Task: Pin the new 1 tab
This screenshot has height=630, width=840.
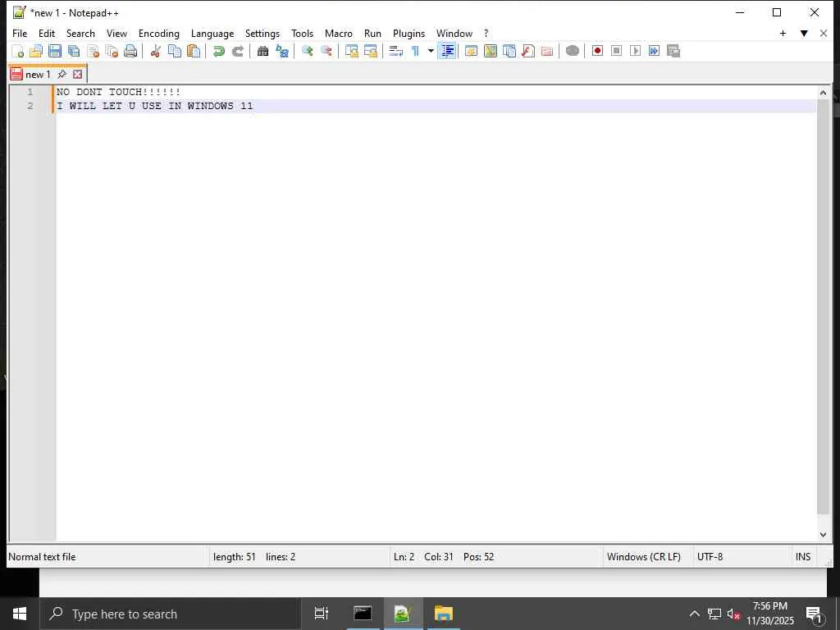Action: pos(62,74)
